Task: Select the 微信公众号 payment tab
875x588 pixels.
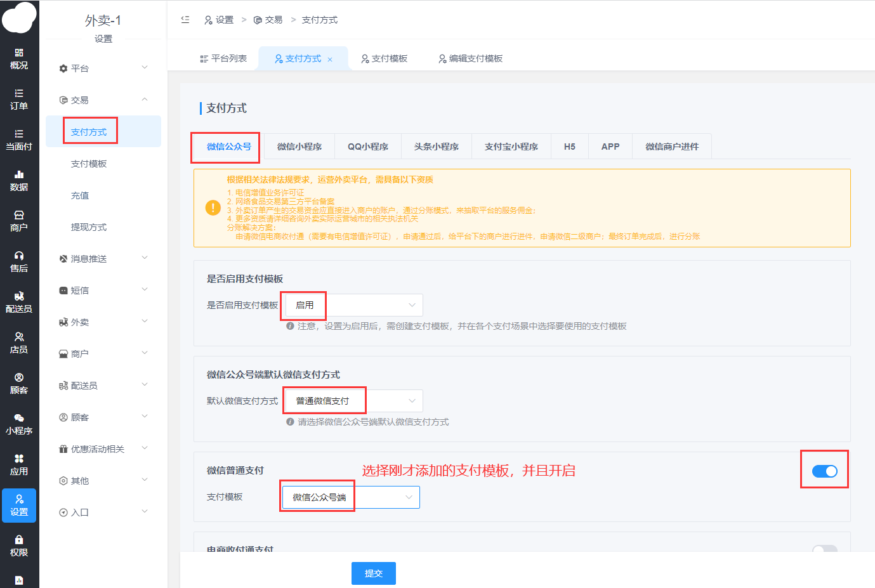Action: tap(228, 147)
